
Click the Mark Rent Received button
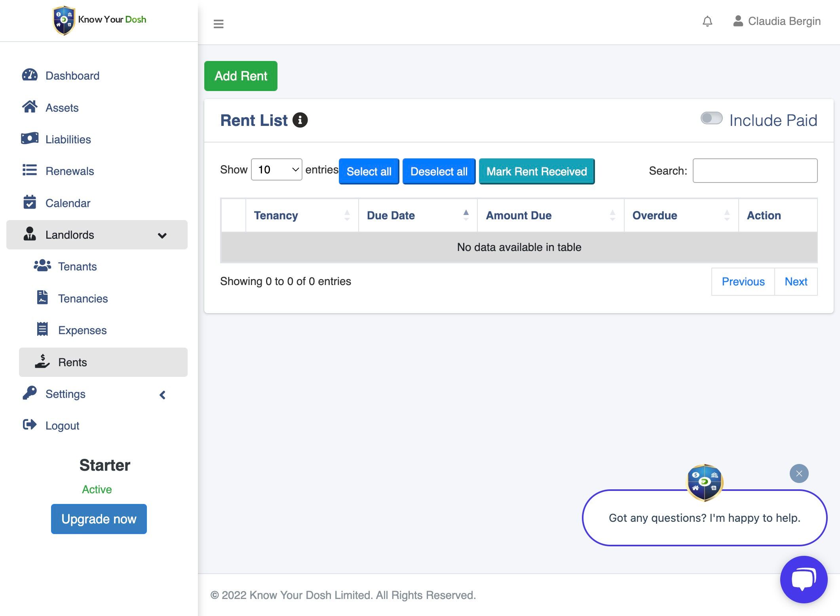pos(536,171)
